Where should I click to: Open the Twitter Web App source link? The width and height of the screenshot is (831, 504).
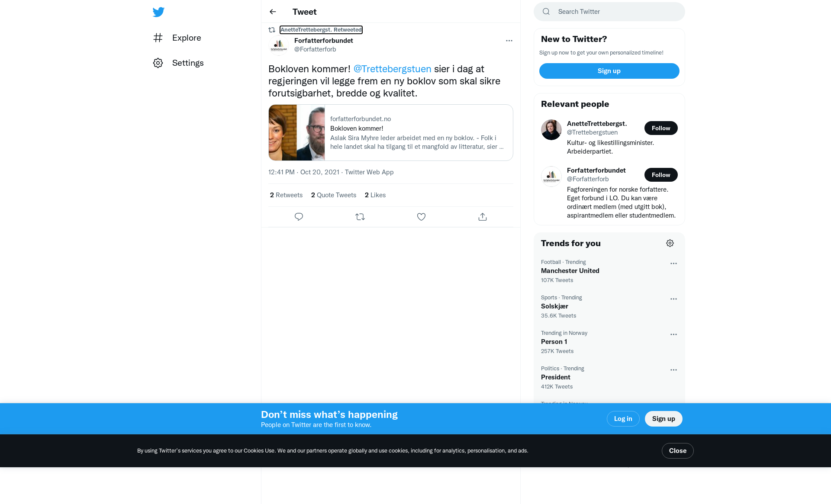pos(369,172)
